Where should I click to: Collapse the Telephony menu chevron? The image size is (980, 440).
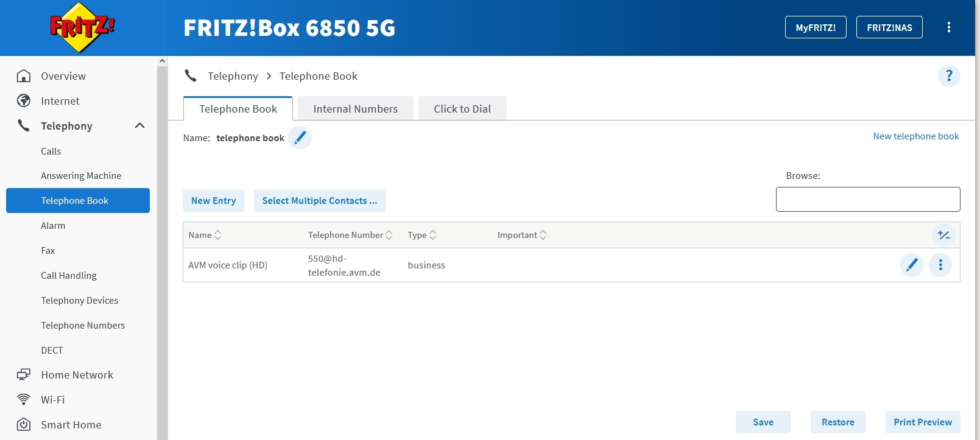139,126
